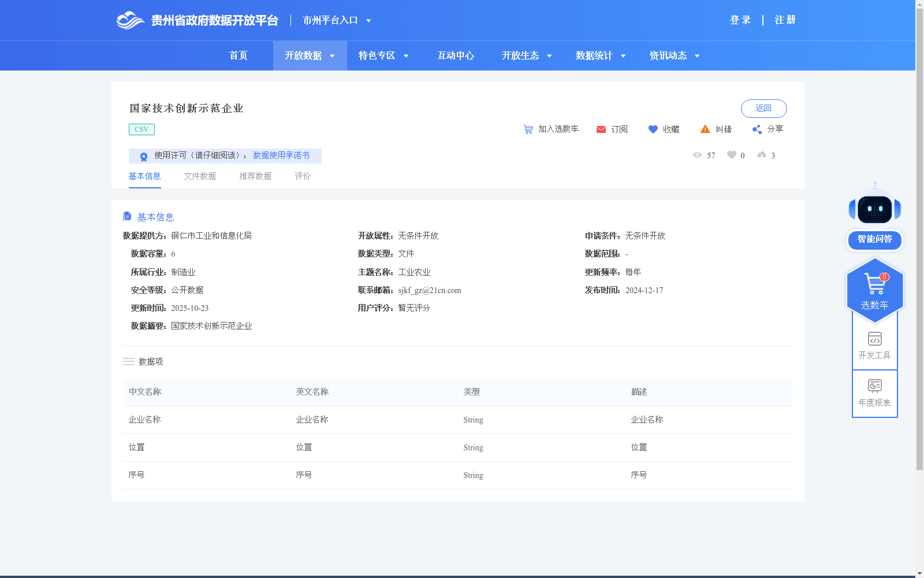Click the email sjkf_gz@21cn.com
Viewport: 924px width, 578px height.
pos(430,290)
